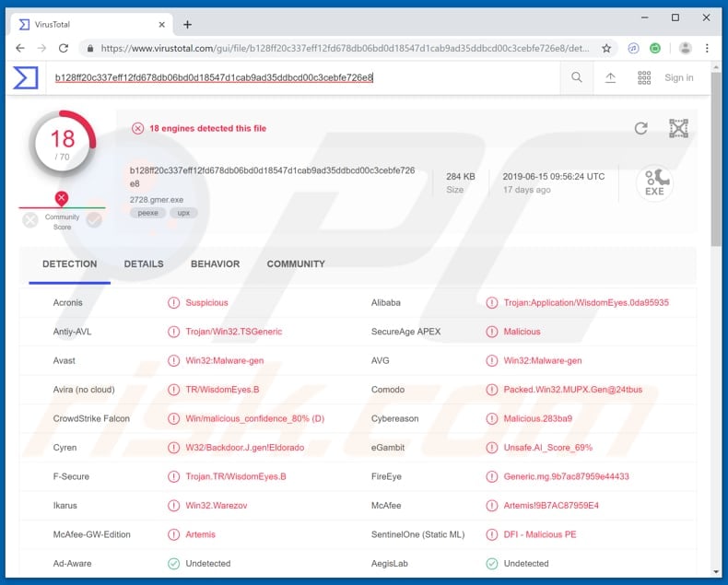Click Comodo Packed.Win32.MUPX result

(573, 390)
